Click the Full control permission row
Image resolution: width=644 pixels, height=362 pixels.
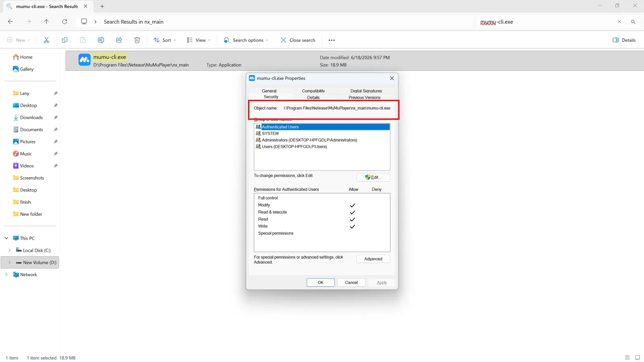(322, 198)
